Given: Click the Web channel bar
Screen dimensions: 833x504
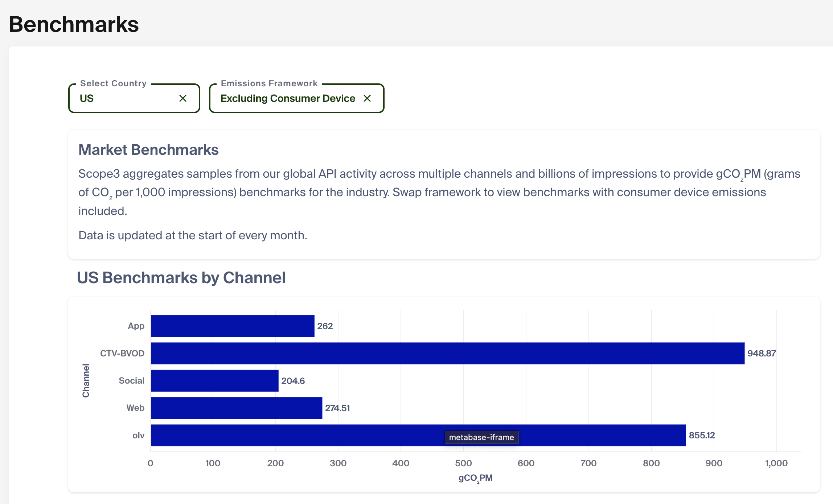Looking at the screenshot, I should [x=236, y=408].
